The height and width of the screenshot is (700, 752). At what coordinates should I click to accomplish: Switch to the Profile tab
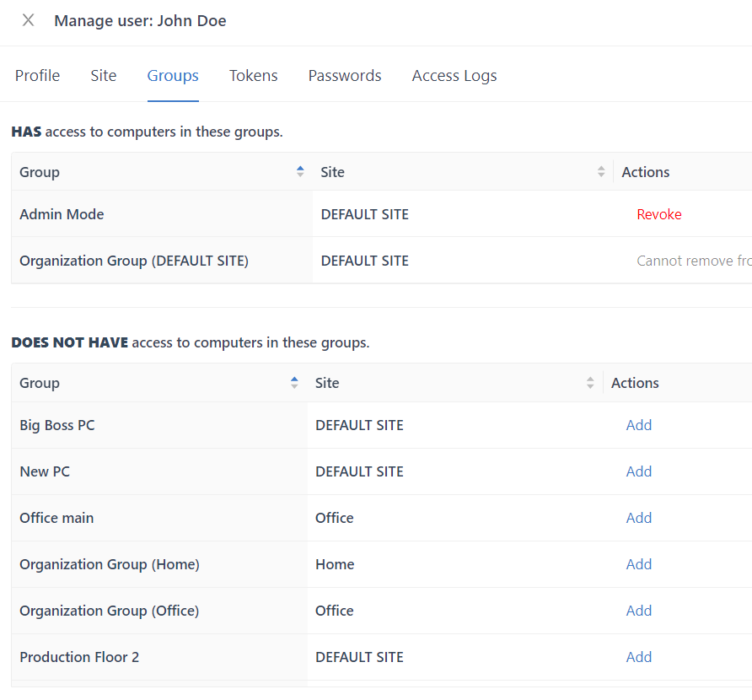(x=37, y=76)
